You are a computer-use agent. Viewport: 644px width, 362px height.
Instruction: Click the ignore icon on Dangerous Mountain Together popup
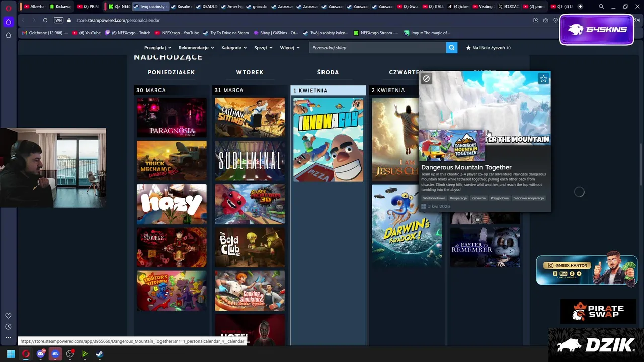coord(426,79)
